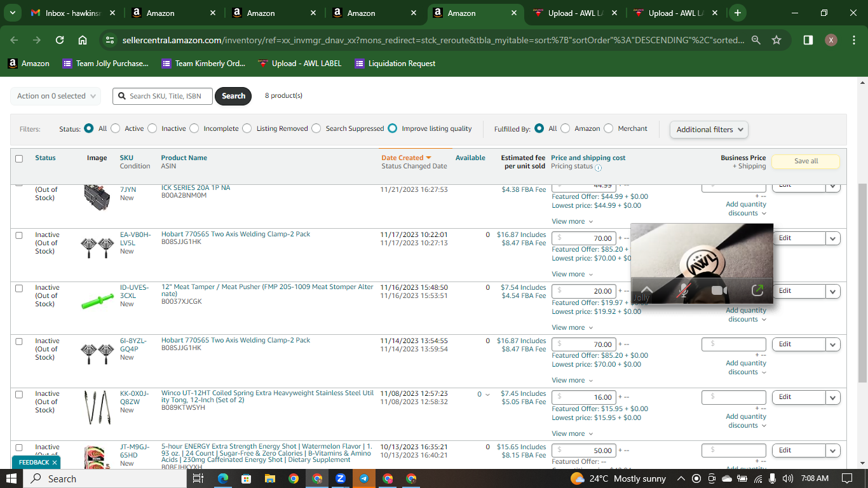Open Microsoft Store from the taskbar
868x488 pixels.
point(247,478)
